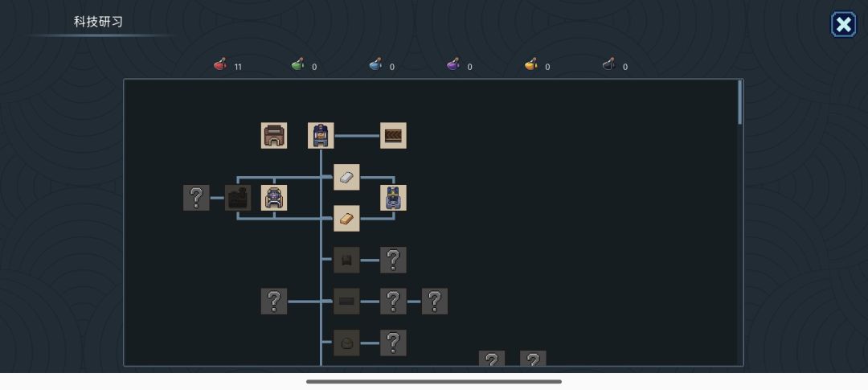
Task: Tap the lone question node left of the trunk
Action: [x=274, y=302]
